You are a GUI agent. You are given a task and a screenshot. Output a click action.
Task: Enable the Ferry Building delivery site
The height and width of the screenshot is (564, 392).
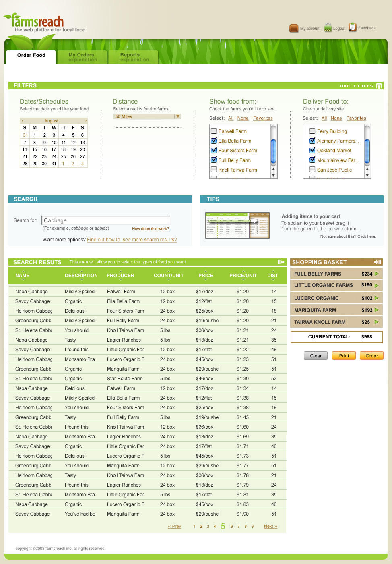pos(312,131)
